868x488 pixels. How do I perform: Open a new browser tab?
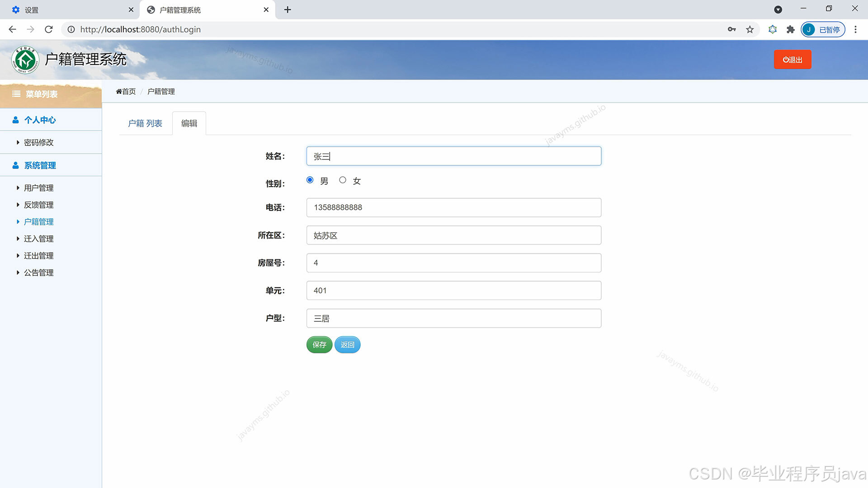coord(288,9)
